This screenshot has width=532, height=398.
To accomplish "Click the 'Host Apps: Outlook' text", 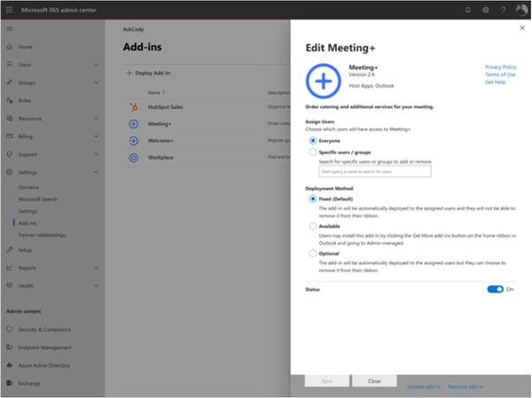I will (x=372, y=85).
